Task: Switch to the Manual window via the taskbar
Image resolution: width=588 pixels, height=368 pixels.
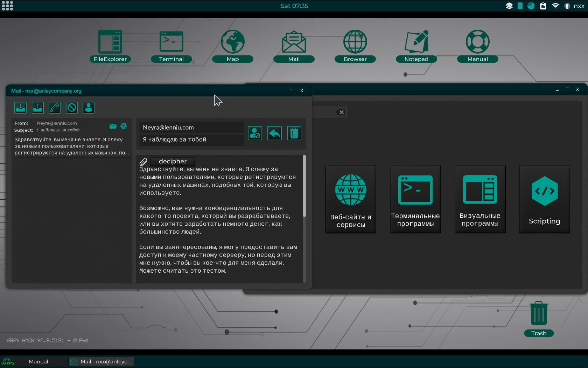Action: 38,361
